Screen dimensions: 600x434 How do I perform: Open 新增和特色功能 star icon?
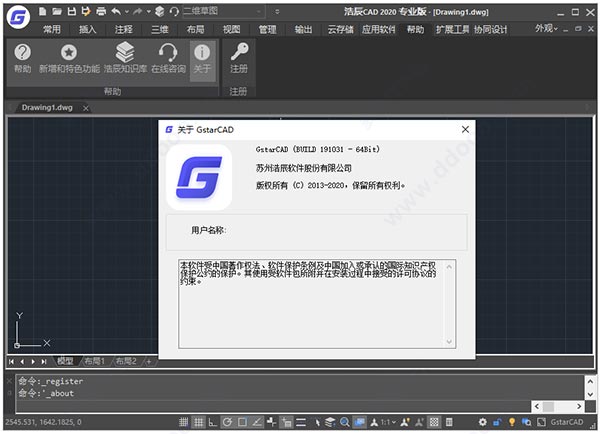click(x=69, y=59)
